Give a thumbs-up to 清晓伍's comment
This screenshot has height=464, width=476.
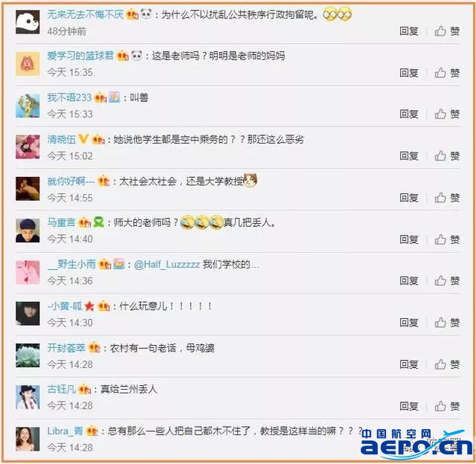click(x=447, y=156)
